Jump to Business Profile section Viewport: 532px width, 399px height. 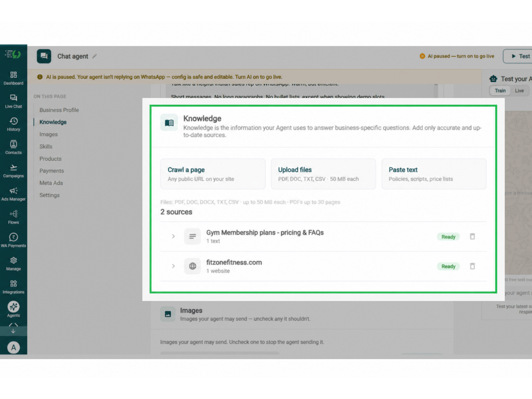[59, 110]
